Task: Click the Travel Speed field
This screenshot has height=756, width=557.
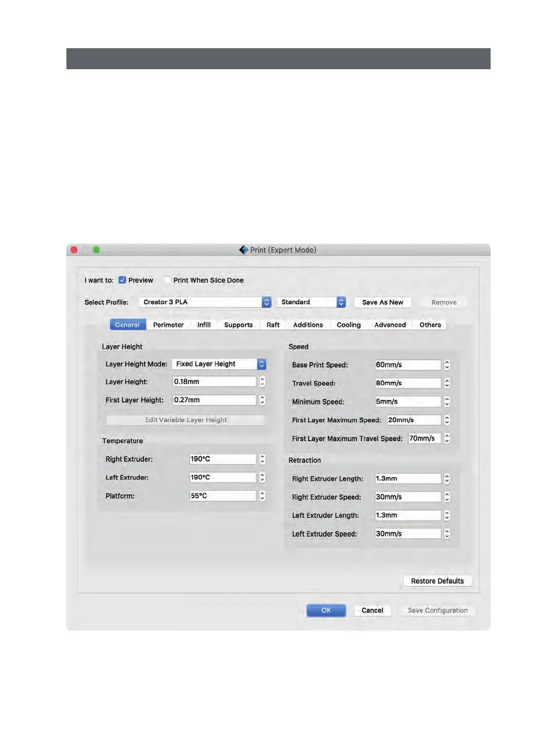Action: pos(408,383)
